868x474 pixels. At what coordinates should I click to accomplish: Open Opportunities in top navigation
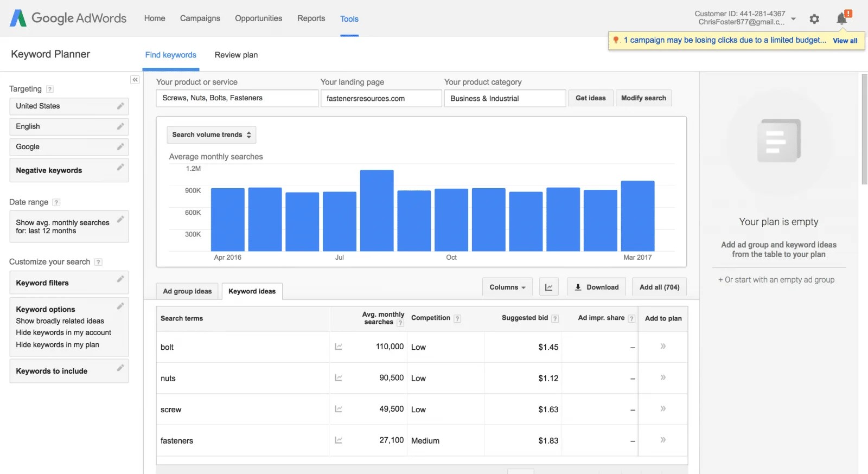pos(259,18)
